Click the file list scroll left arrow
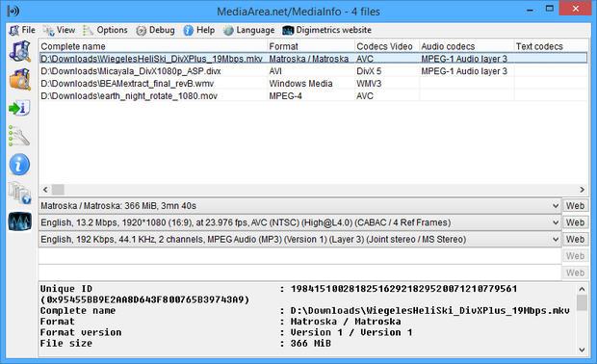The height and width of the screenshot is (364, 597). [45, 190]
